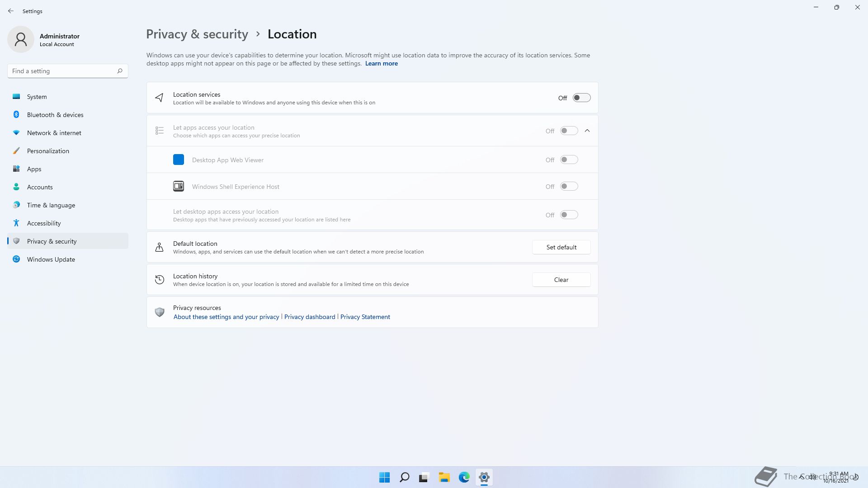Click the list icon beside Let apps access
This screenshot has height=488, width=868.
[159, 131]
